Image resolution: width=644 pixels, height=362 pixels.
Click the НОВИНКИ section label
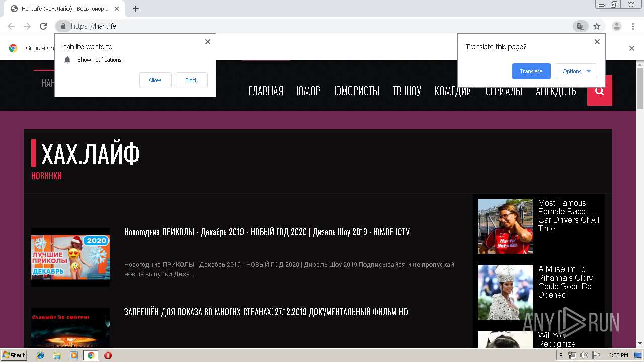pyautogui.click(x=46, y=176)
